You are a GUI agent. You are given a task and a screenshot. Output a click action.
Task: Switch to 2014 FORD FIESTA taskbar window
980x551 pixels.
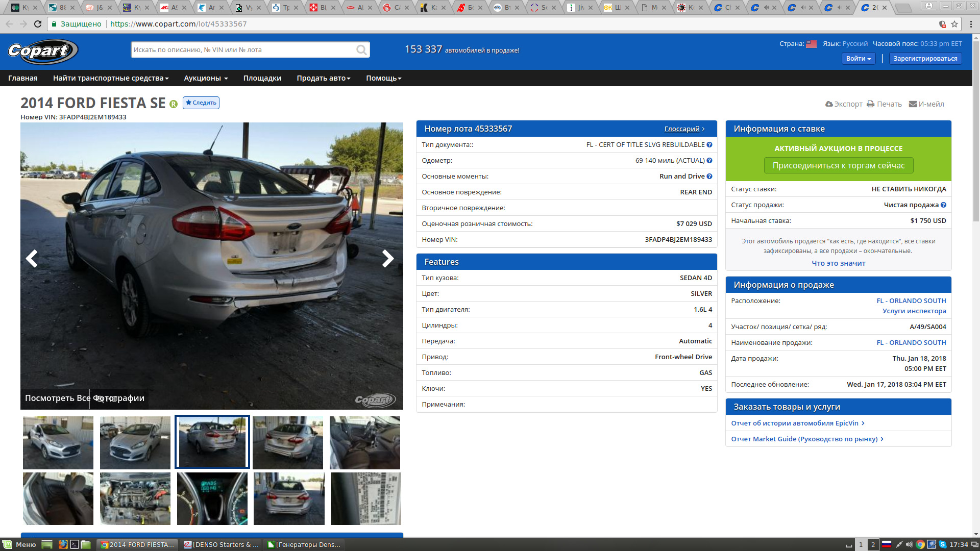[x=137, y=544]
